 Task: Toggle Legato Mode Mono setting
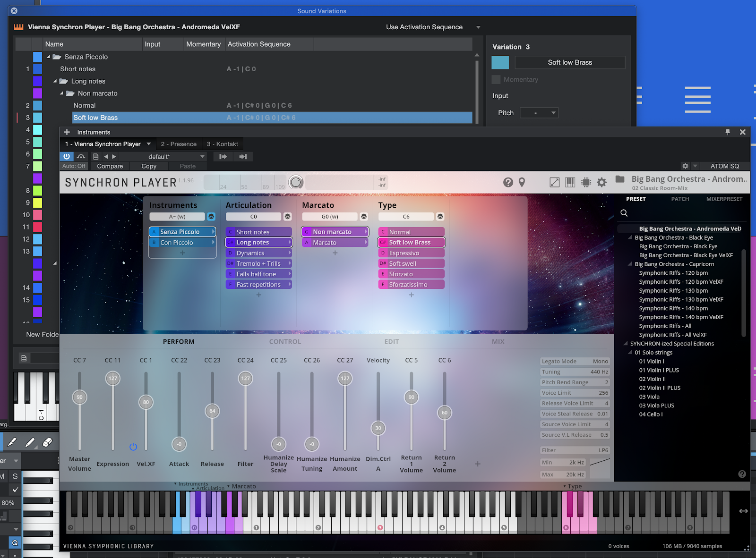[575, 361]
